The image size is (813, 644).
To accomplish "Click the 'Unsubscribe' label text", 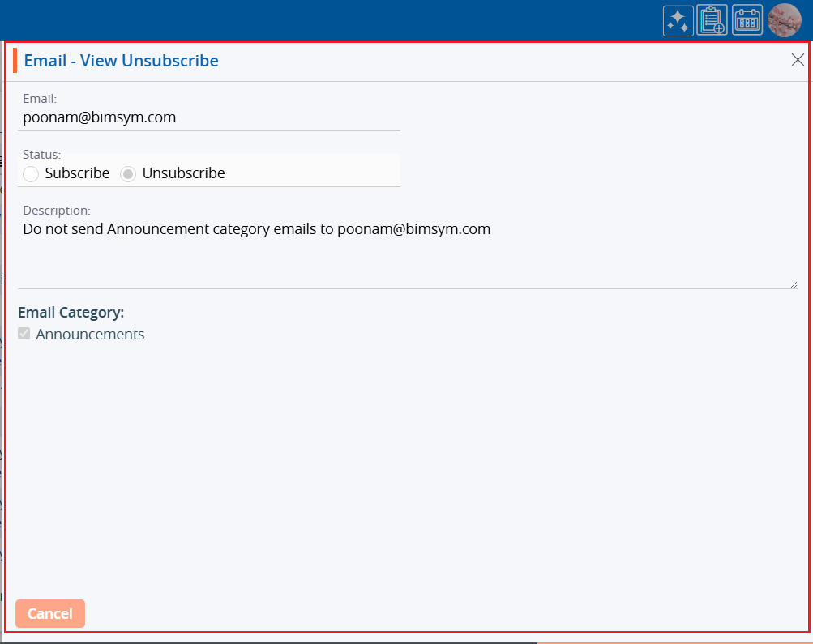I will coord(183,173).
